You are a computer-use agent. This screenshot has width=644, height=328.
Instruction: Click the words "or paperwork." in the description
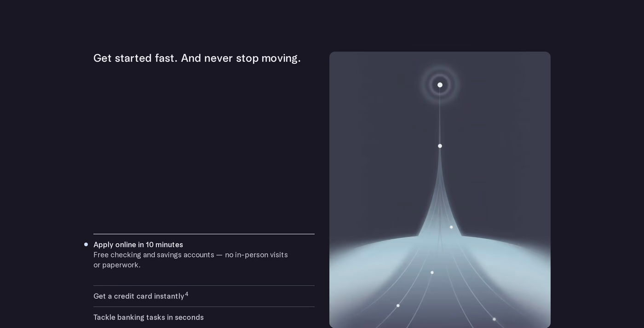[x=117, y=265]
